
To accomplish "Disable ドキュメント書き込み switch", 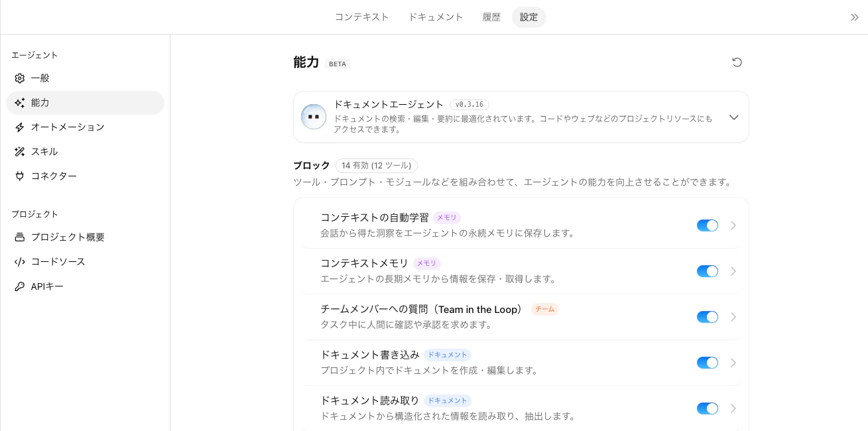I will [708, 363].
